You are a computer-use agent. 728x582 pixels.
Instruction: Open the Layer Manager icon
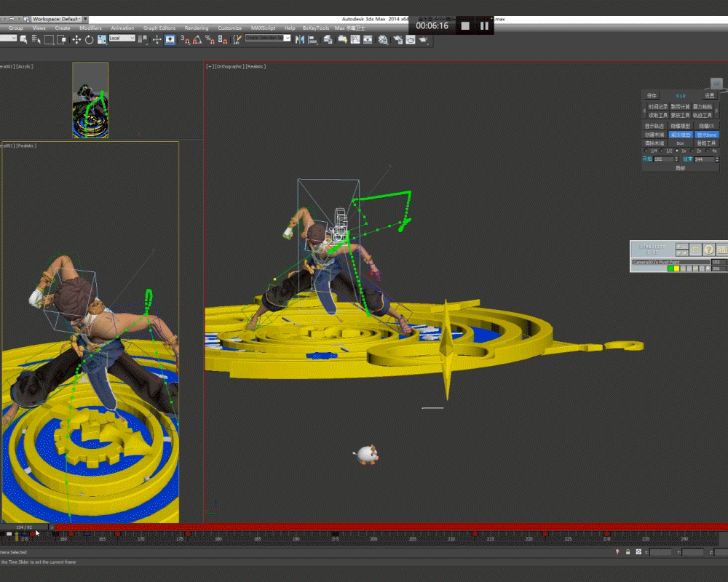tap(328, 40)
